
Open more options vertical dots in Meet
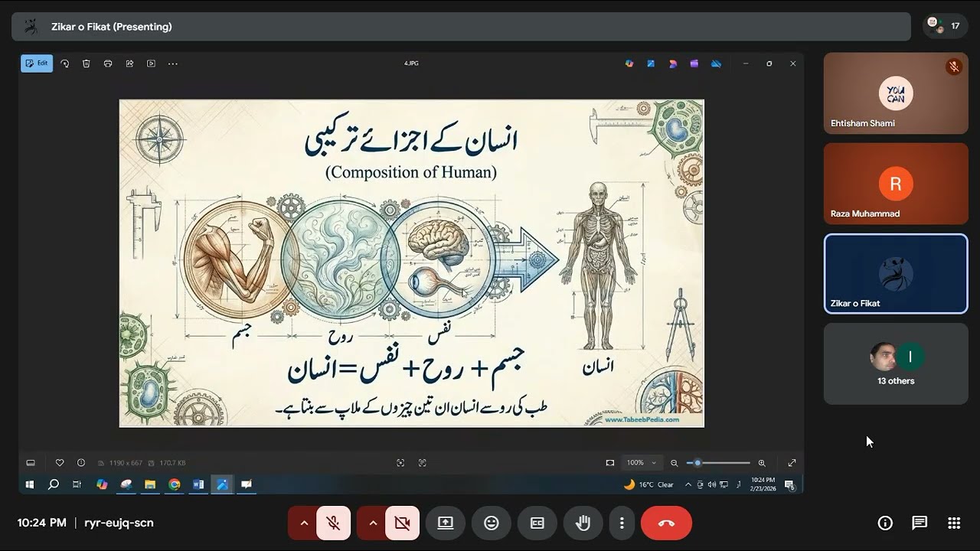pos(622,523)
